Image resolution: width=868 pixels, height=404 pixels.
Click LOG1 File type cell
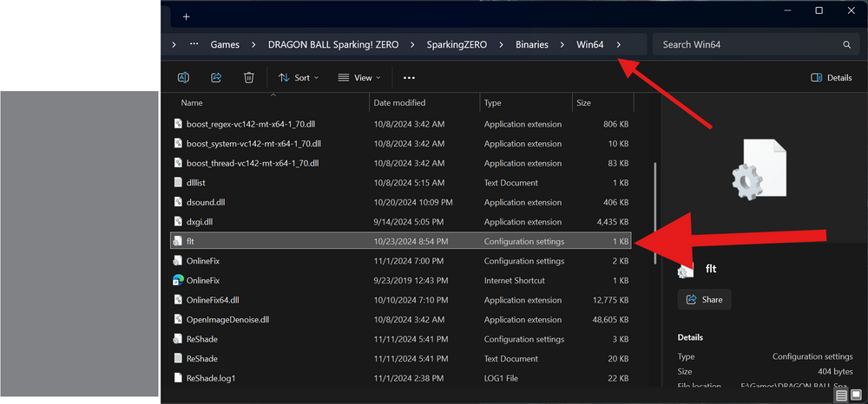pos(503,378)
